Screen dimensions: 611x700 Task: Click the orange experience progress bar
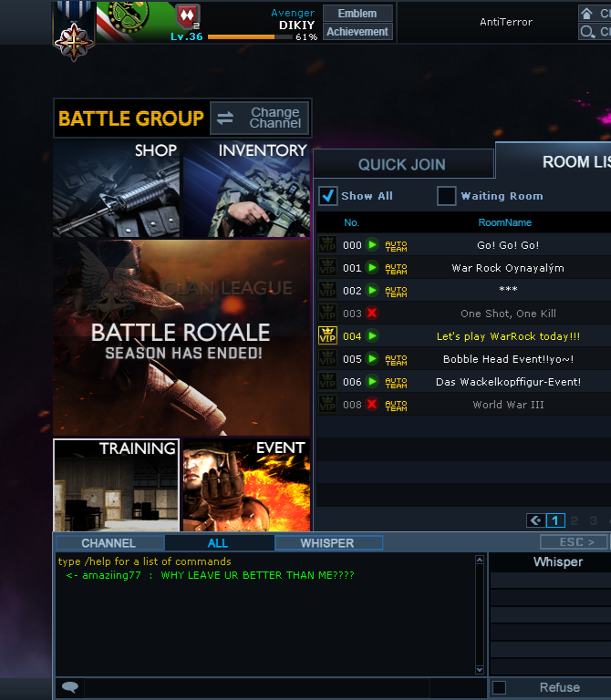tap(250, 37)
